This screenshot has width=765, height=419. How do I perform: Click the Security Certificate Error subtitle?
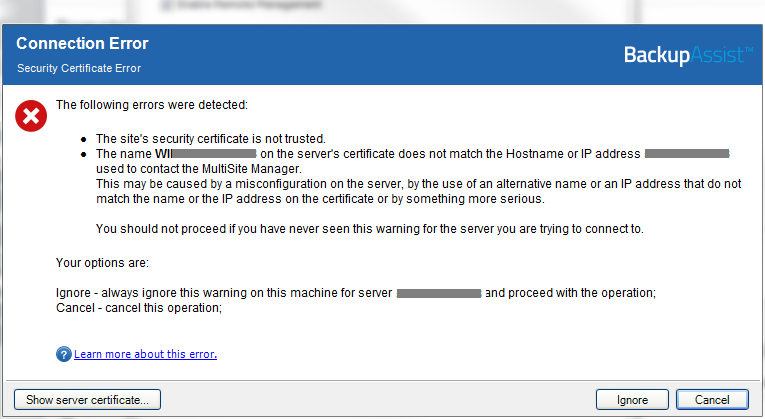[x=79, y=68]
